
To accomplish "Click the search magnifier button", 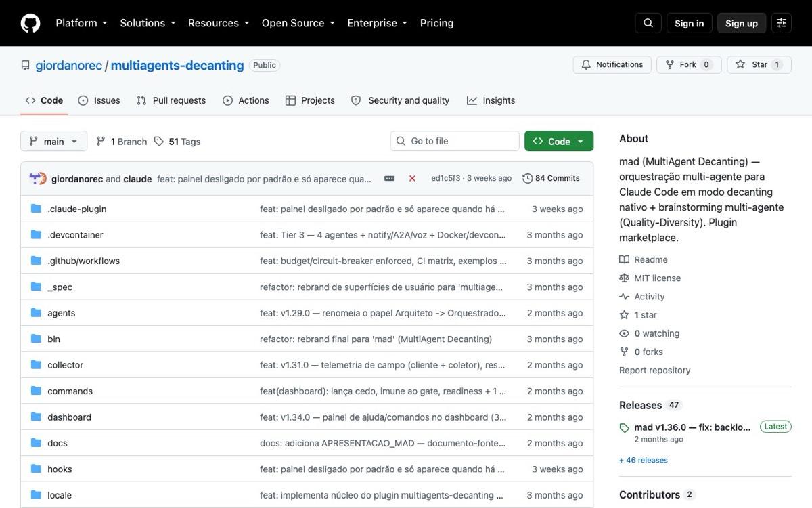I will [648, 23].
